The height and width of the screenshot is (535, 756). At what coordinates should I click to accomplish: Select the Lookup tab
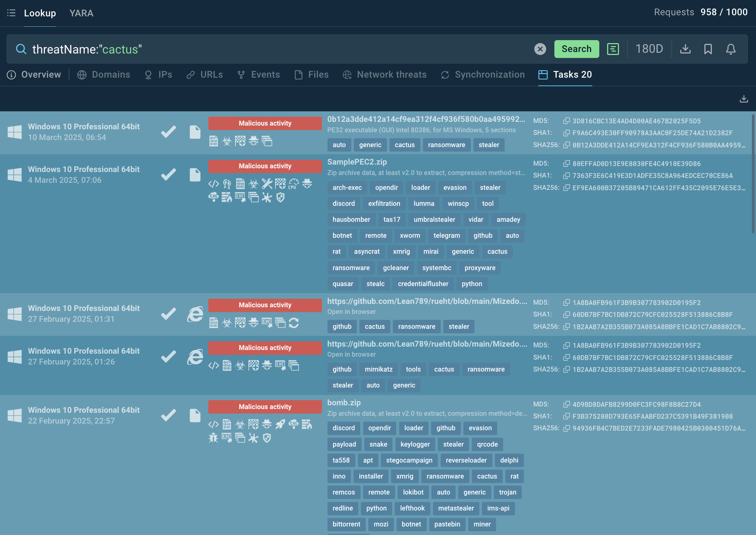(40, 13)
